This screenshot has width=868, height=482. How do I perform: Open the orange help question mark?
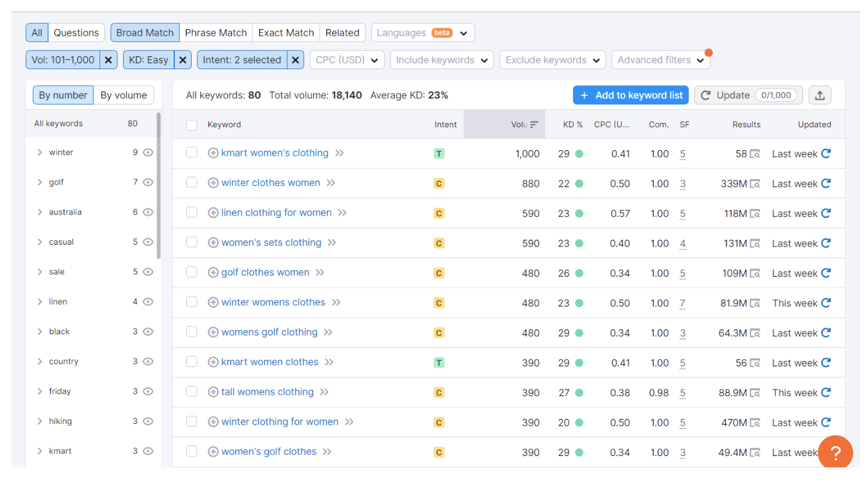coord(835,452)
